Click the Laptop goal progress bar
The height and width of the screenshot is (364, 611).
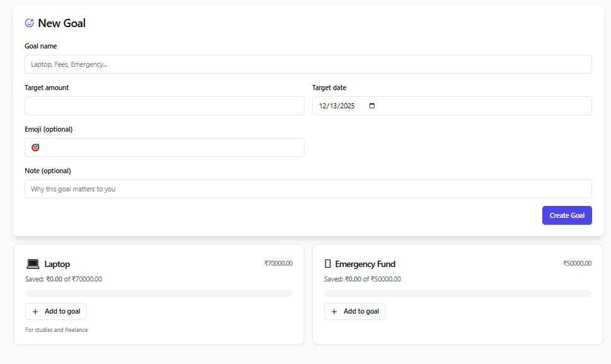click(x=158, y=293)
